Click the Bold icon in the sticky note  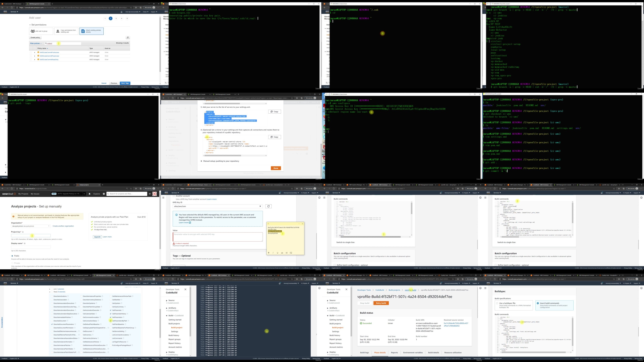(269, 253)
